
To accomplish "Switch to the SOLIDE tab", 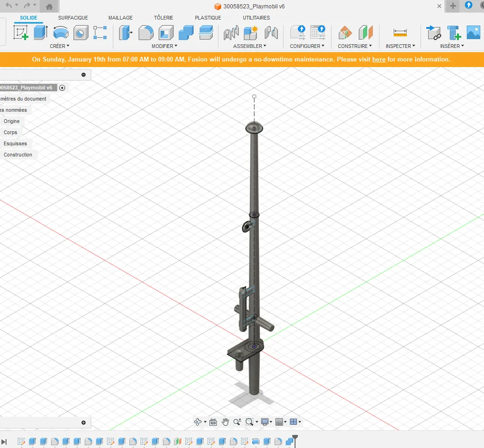I will [x=28, y=18].
